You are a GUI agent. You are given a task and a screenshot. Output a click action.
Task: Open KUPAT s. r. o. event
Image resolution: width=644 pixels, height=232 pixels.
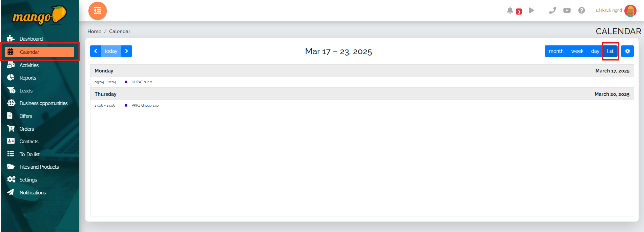[x=142, y=82]
